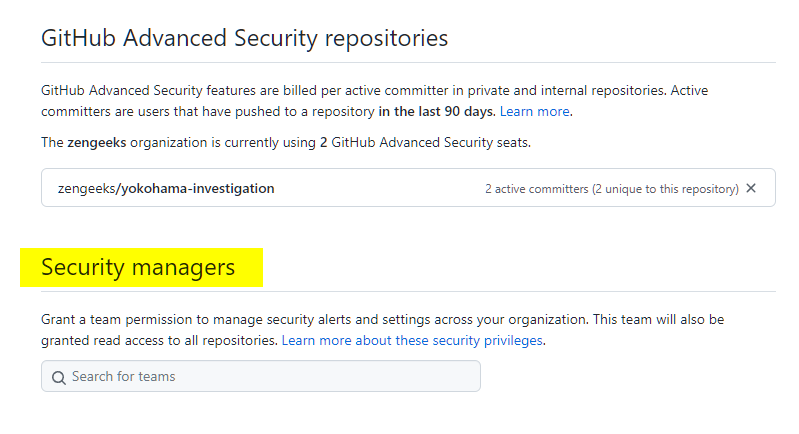Click the bold 'in the last 90 days' text

pos(436,111)
